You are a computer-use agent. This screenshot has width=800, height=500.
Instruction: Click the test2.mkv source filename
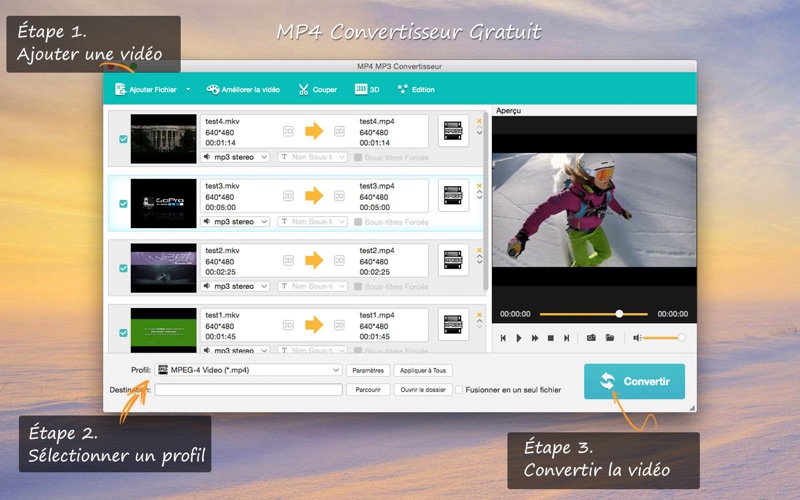click(x=222, y=251)
